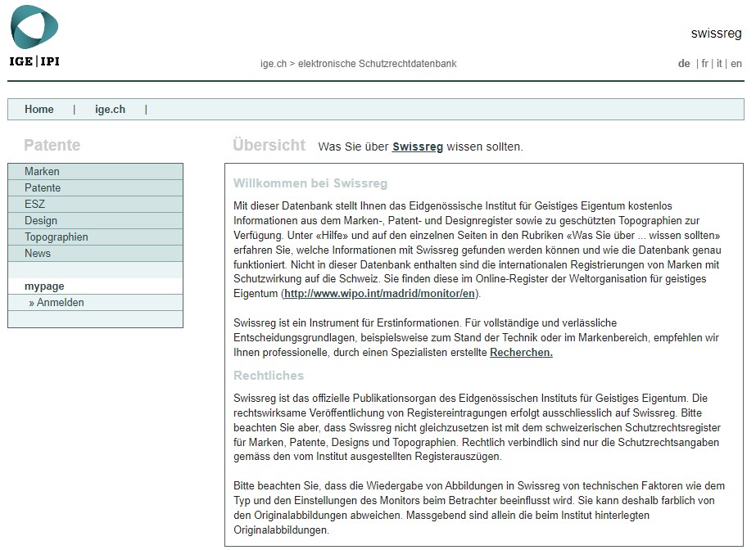Open the News sidebar entry
Screen dimensions: 756x550
pos(96,254)
